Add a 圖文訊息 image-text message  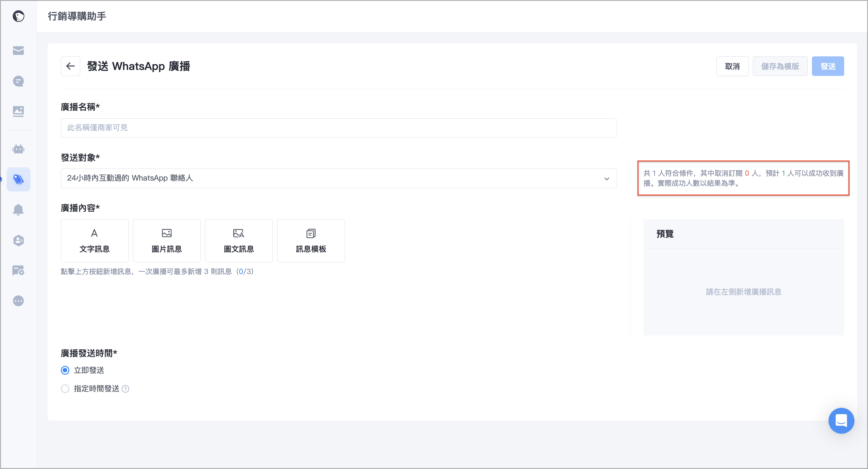coord(239,241)
